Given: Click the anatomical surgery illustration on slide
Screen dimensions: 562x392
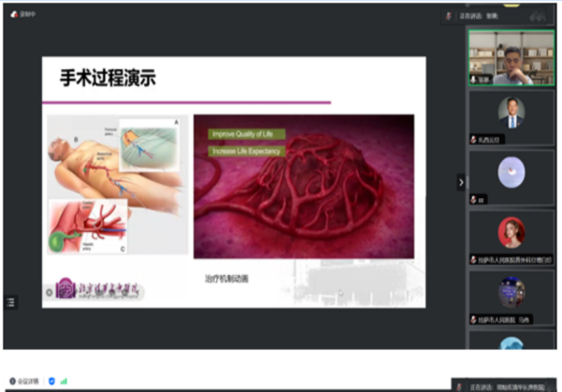Looking at the screenshot, I should 116,184.
